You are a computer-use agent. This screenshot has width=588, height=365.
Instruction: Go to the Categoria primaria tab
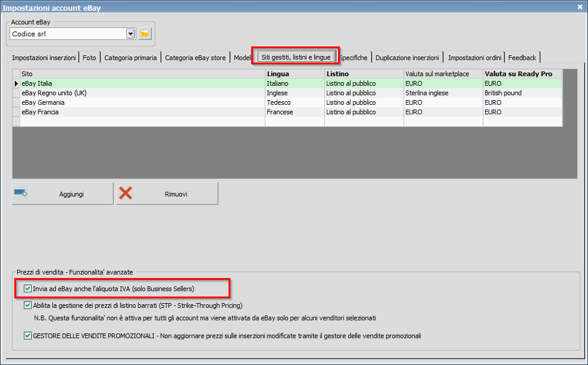click(130, 58)
